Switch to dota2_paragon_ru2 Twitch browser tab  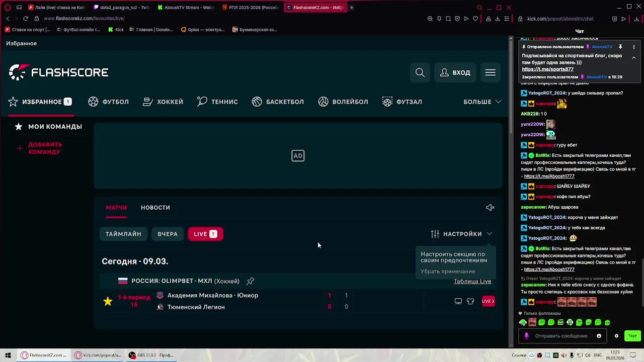pos(121,8)
